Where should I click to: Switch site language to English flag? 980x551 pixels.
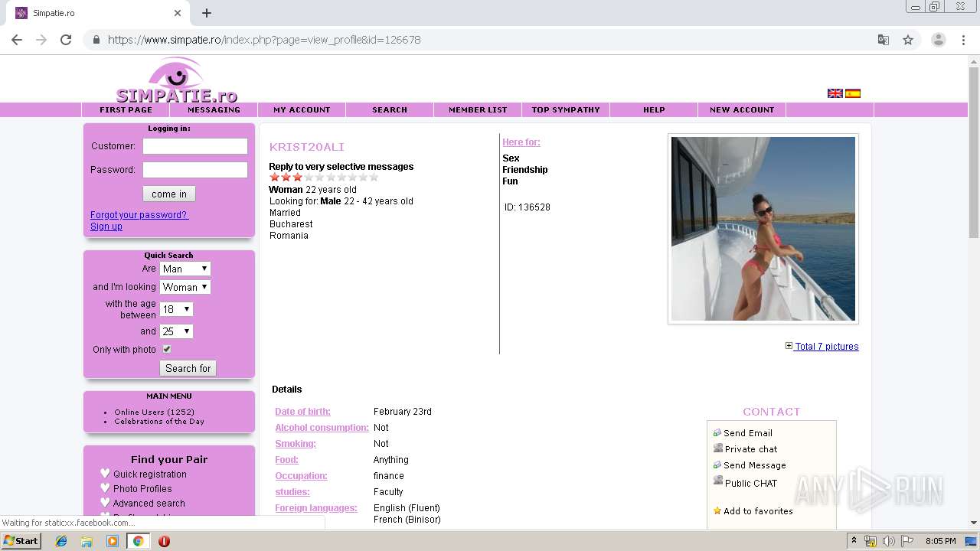point(835,93)
